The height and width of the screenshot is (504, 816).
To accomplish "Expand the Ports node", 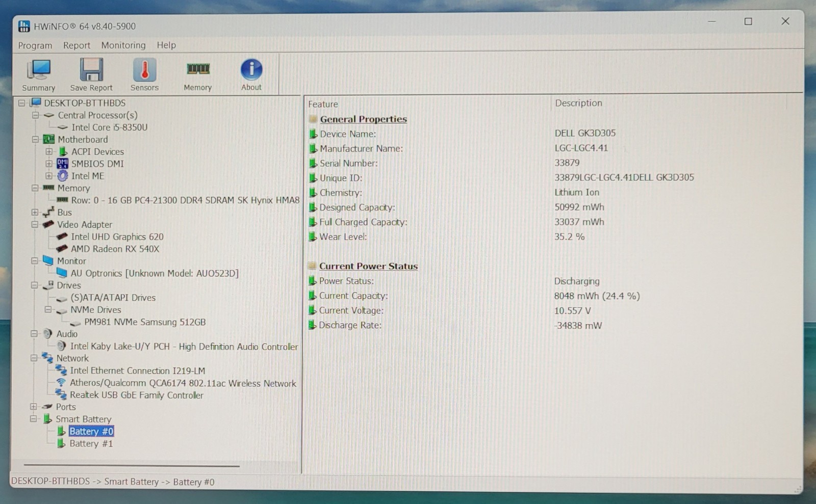I will [34, 407].
